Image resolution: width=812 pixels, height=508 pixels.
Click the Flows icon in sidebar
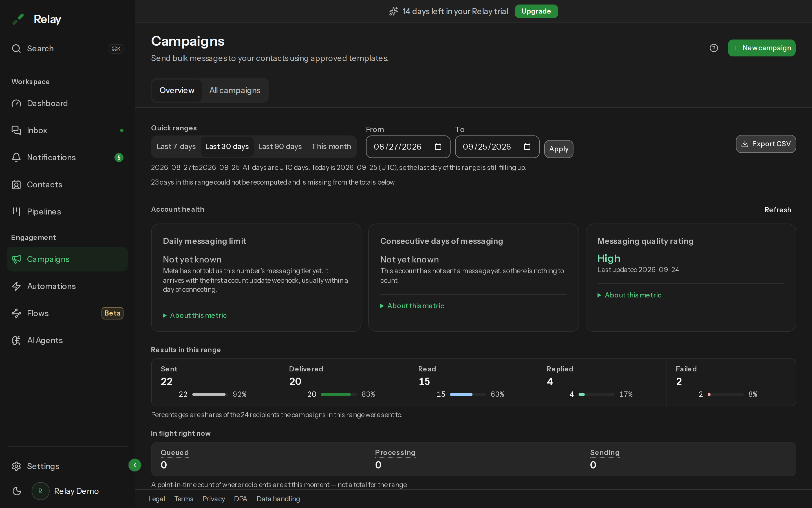(x=16, y=313)
